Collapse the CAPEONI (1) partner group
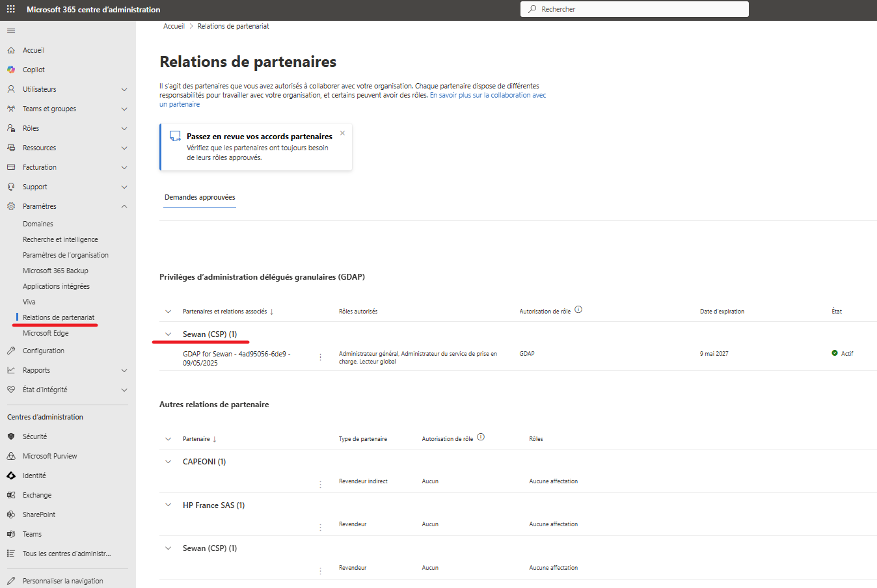The height and width of the screenshot is (588, 877). (168, 462)
